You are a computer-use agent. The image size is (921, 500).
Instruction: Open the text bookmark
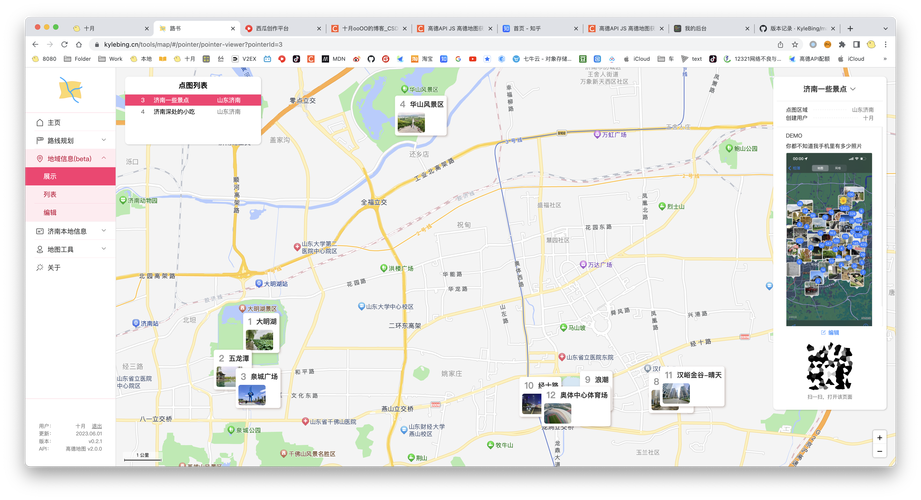click(x=691, y=59)
